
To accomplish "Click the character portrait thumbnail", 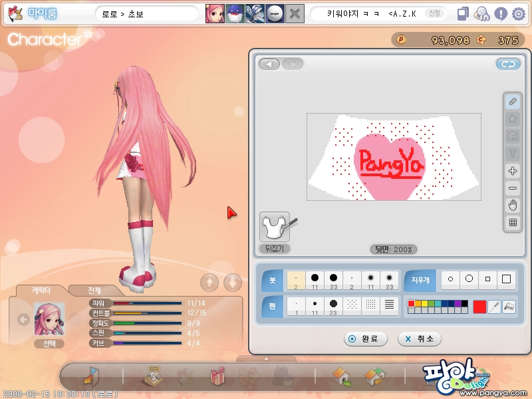I will 49,319.
